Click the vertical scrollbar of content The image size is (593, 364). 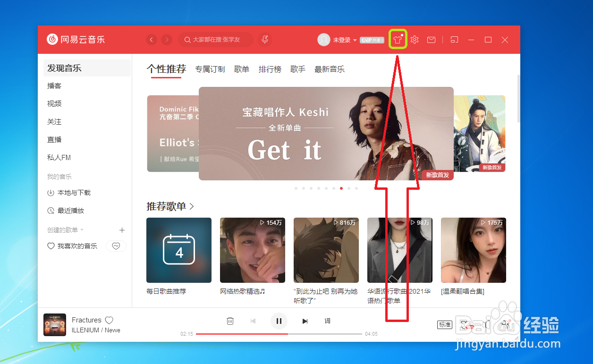pyautogui.click(x=518, y=98)
